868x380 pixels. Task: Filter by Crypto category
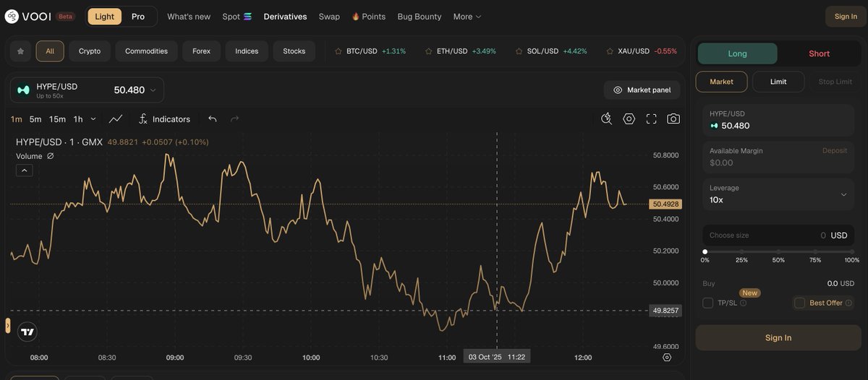point(90,51)
